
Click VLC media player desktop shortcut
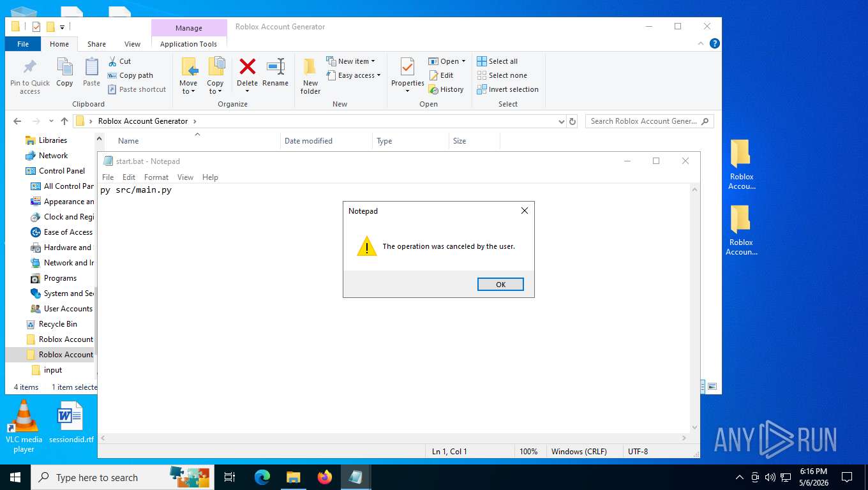24,426
